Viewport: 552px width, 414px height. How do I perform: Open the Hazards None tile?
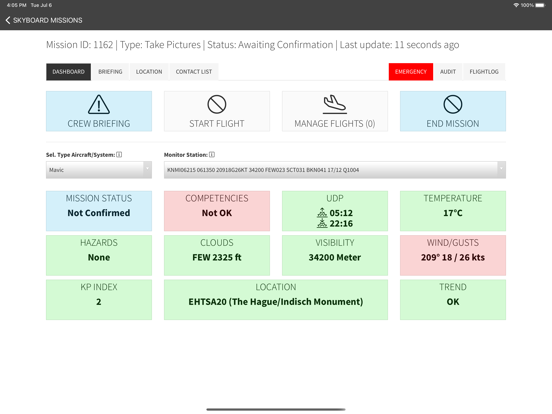(99, 255)
